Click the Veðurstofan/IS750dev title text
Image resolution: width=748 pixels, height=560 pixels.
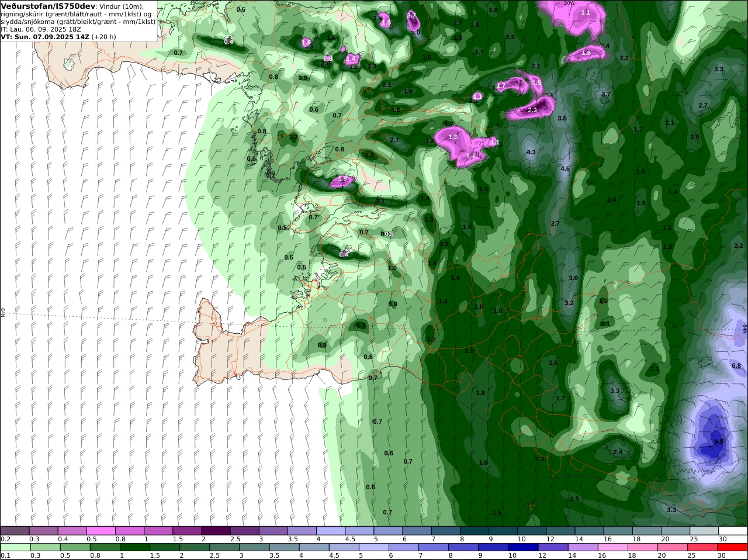pyautogui.click(x=48, y=6)
